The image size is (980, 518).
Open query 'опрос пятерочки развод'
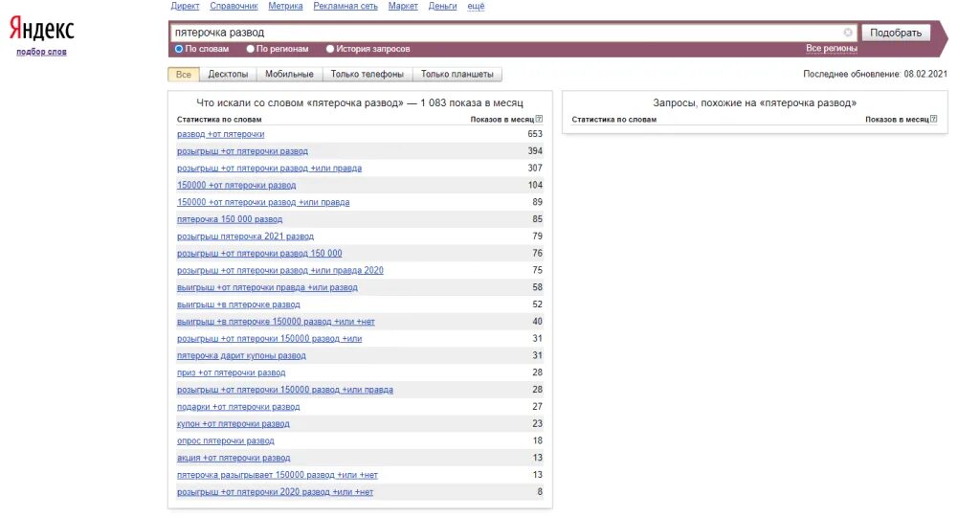[x=226, y=441]
